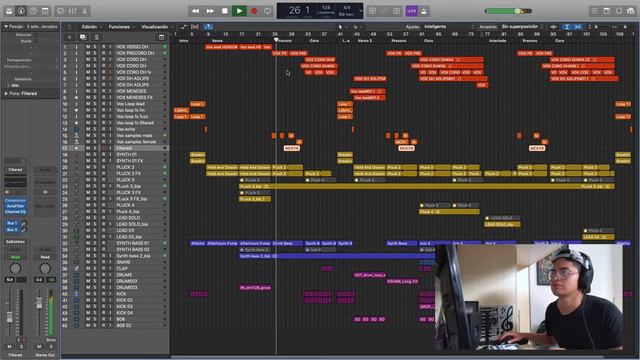
Task: Open the Filtered channel automation mode Read
Action: [x=16, y=257]
